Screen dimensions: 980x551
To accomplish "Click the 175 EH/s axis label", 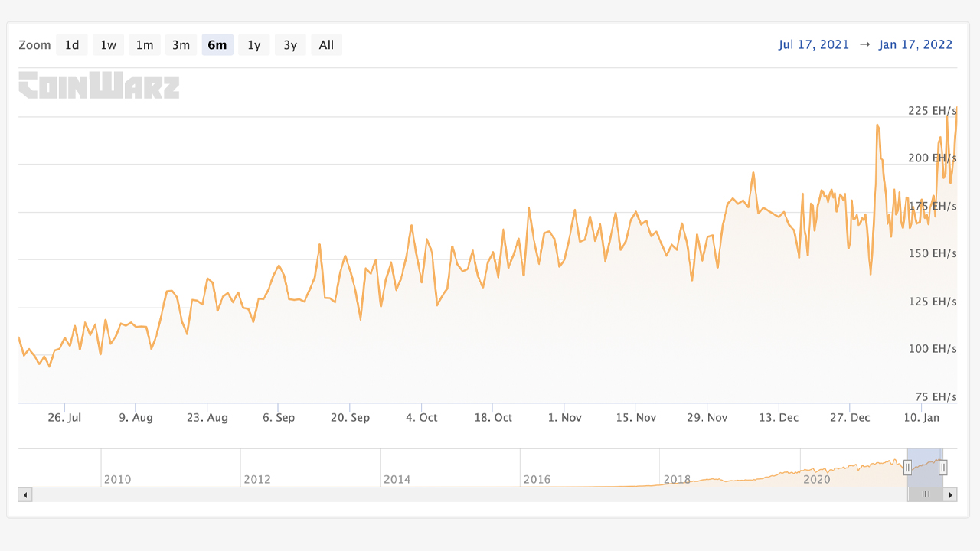I will coord(932,207).
